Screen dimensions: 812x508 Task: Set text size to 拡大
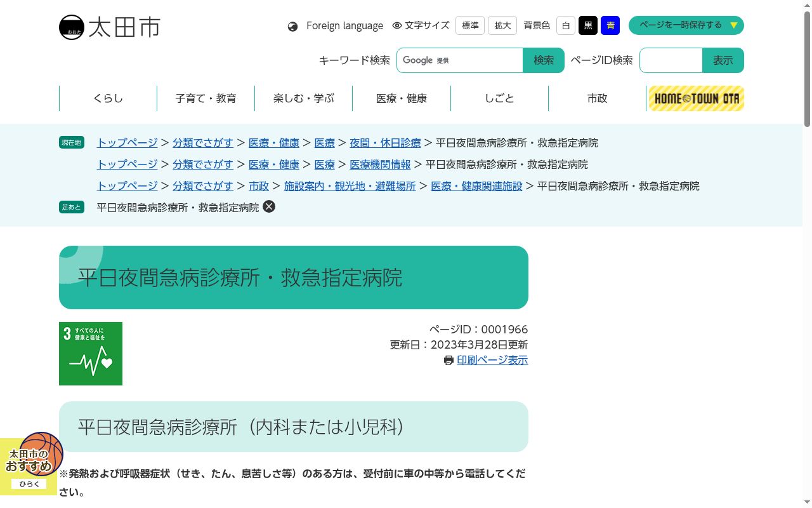coord(502,25)
